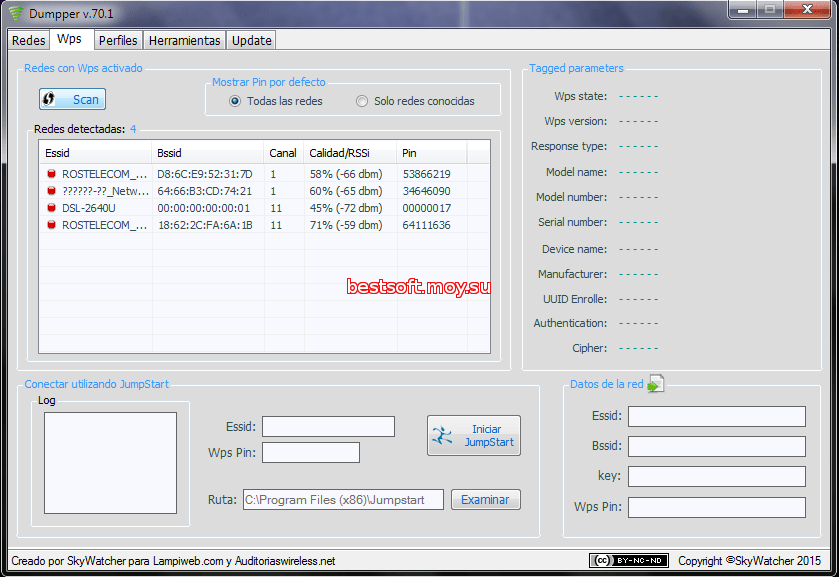The image size is (839, 577).
Task: Sort list by Bssid column header
Action: (x=208, y=153)
